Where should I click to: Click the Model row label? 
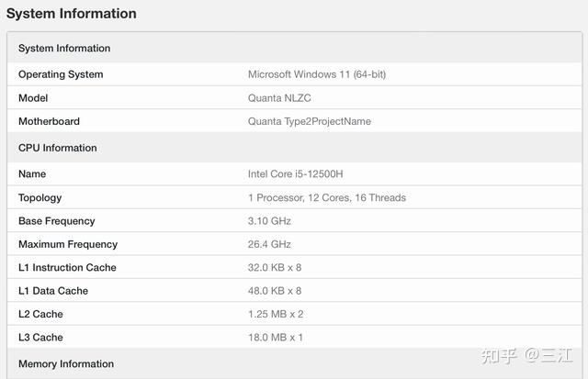pyautogui.click(x=33, y=98)
